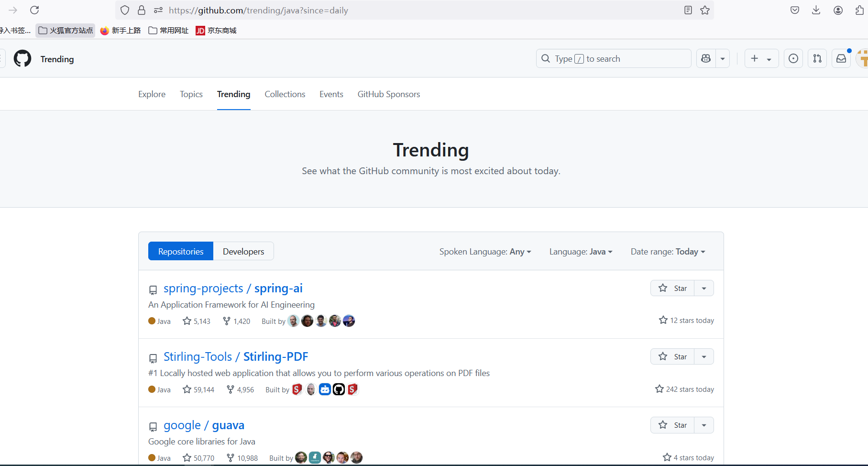View Stirling-PDF forks count 4,956
868x466 pixels.
(240, 389)
